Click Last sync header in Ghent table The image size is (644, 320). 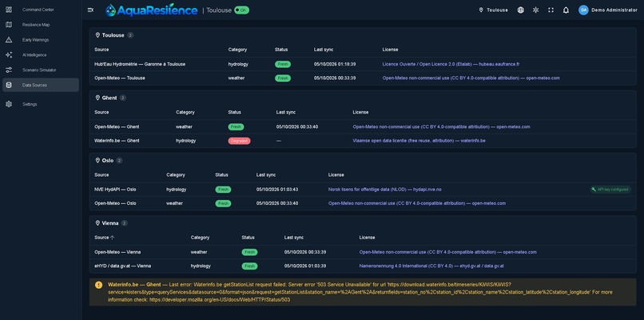coord(286,112)
